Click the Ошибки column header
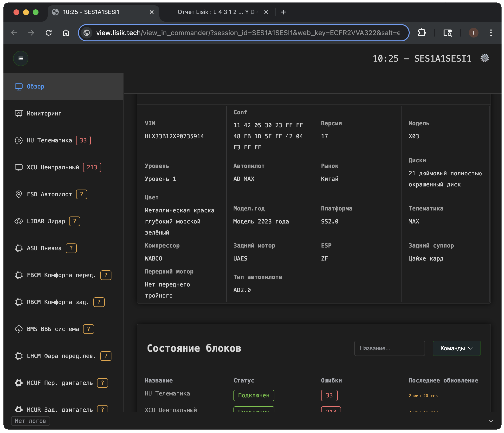504x433 pixels. 331,381
